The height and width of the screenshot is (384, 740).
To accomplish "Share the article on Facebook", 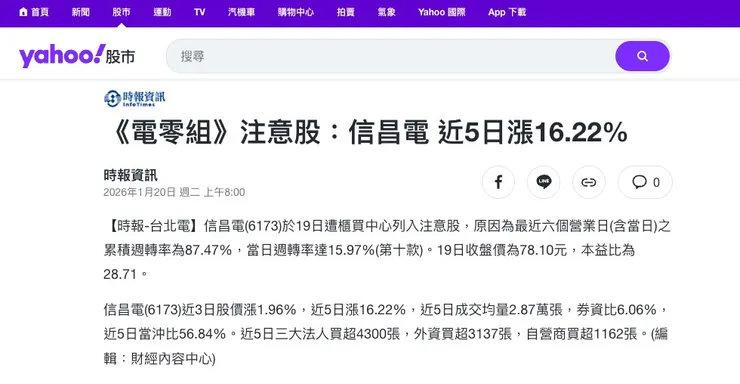I will tap(498, 182).
